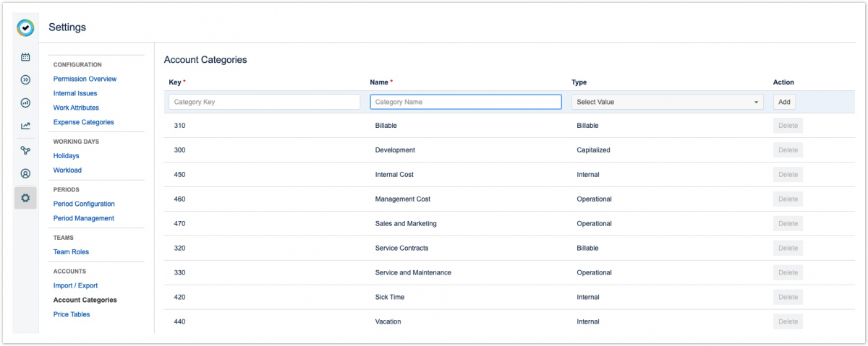The width and height of the screenshot is (868, 346).
Task: Delete the Vacation category
Action: (x=788, y=322)
